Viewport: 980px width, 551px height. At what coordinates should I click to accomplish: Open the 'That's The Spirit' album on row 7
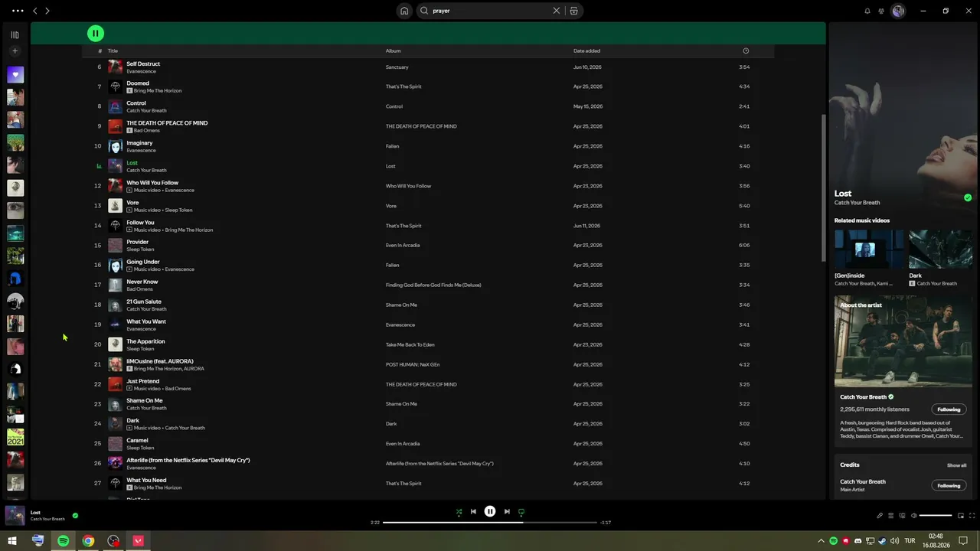pos(403,86)
